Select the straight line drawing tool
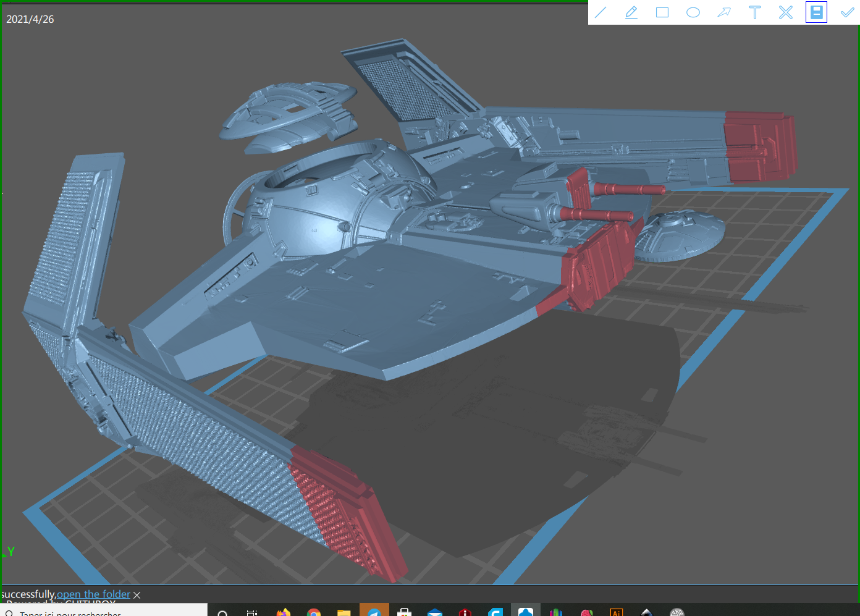The height and width of the screenshot is (616, 860). pyautogui.click(x=601, y=12)
